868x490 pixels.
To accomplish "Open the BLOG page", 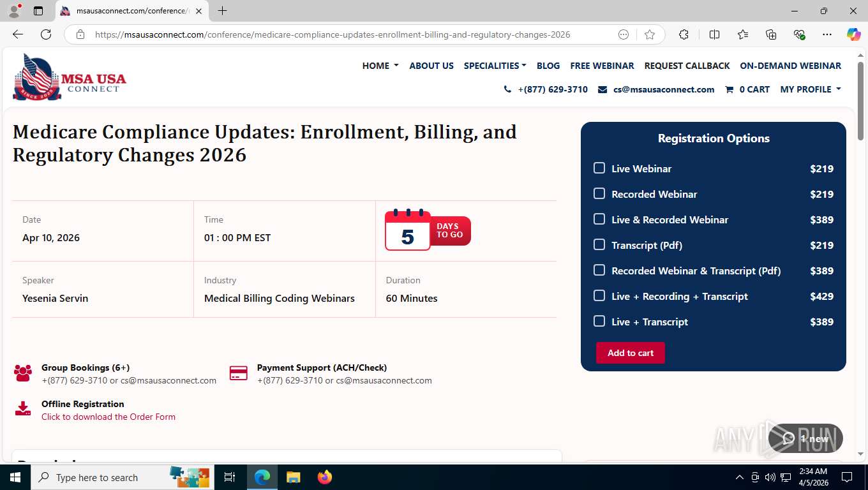I will tap(548, 66).
